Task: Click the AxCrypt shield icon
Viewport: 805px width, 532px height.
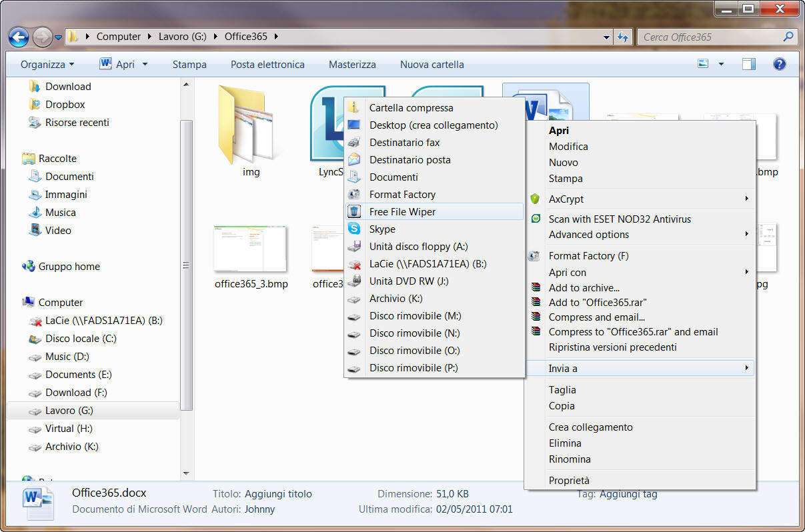Action: click(535, 199)
